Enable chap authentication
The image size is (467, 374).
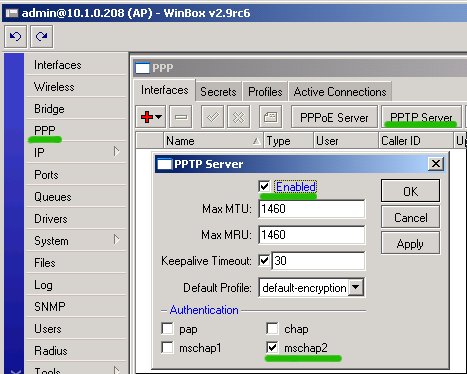pos(272,329)
